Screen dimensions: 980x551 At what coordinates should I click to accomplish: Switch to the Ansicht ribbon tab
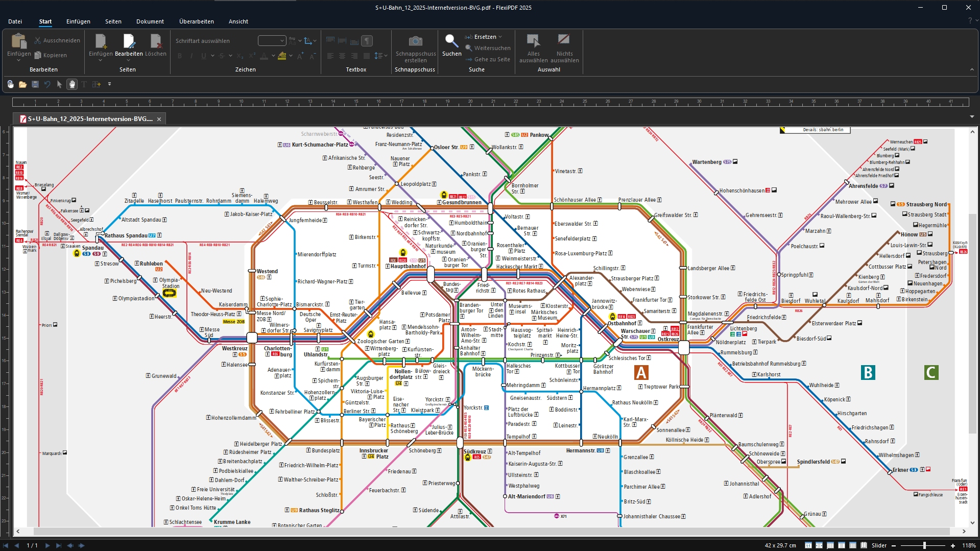[x=238, y=21]
